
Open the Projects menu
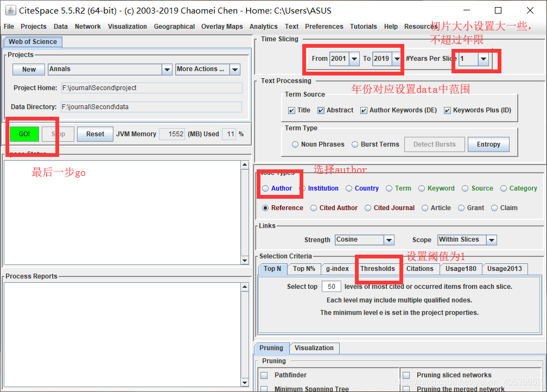click(34, 27)
